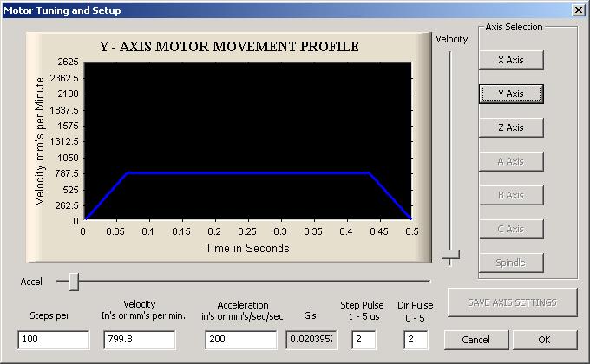
Task: Cancel the motor tuning dialog
Action: point(476,340)
